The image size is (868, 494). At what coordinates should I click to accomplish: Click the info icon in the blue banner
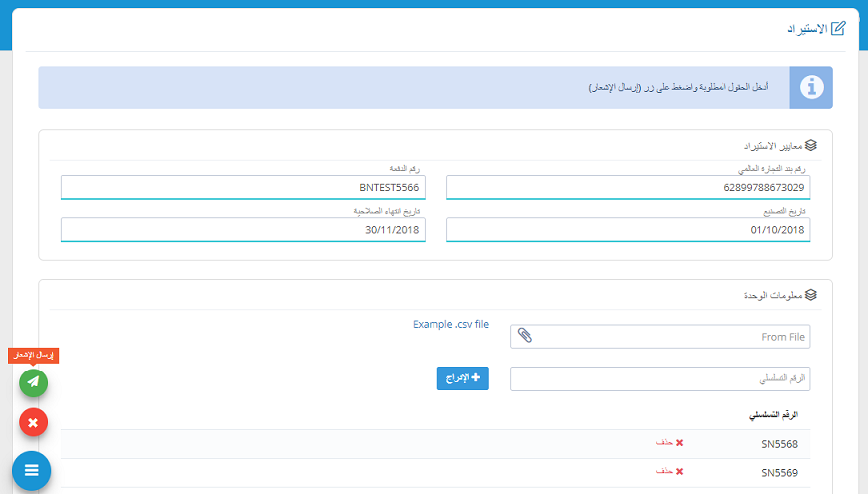pos(811,88)
